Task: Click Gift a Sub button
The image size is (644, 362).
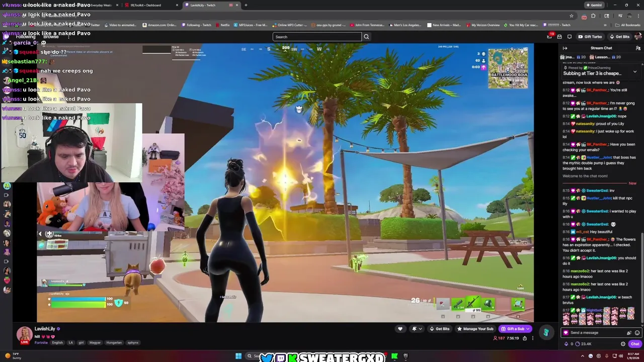Action: pyautogui.click(x=515, y=329)
